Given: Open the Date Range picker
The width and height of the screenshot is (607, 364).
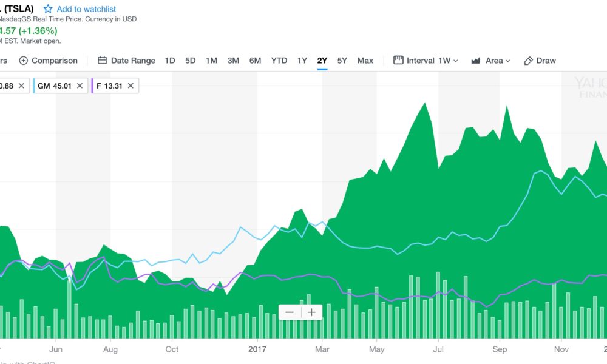Looking at the screenshot, I should (x=133, y=61).
